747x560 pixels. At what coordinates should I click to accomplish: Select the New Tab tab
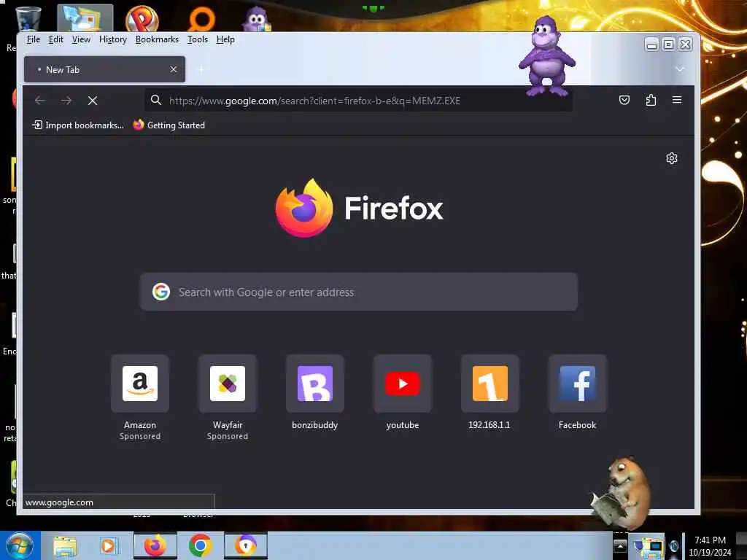[x=104, y=69]
